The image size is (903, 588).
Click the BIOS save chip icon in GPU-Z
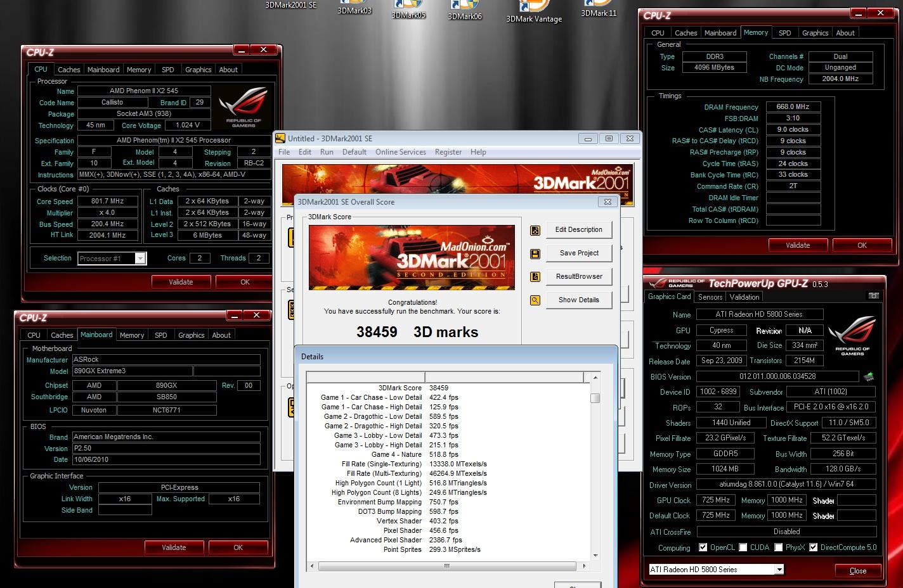[869, 376]
